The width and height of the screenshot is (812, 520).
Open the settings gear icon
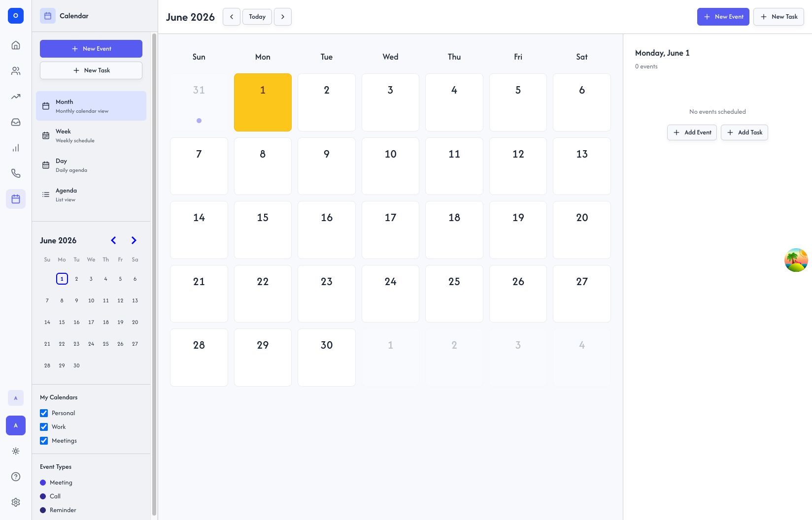click(16, 502)
